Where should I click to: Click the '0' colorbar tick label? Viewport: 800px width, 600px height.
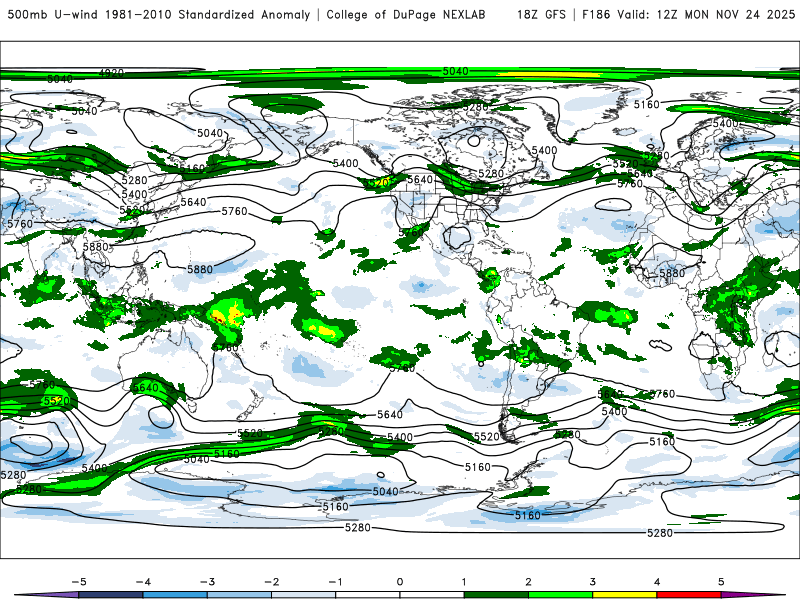400,582
